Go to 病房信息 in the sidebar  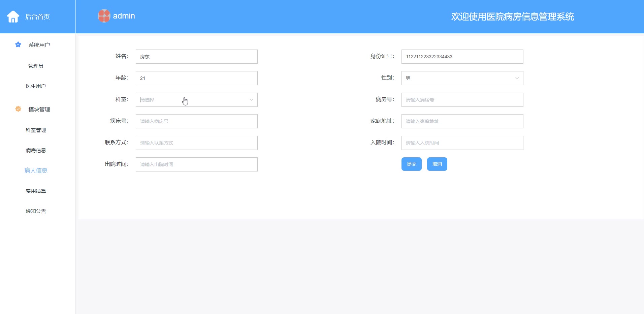36,150
